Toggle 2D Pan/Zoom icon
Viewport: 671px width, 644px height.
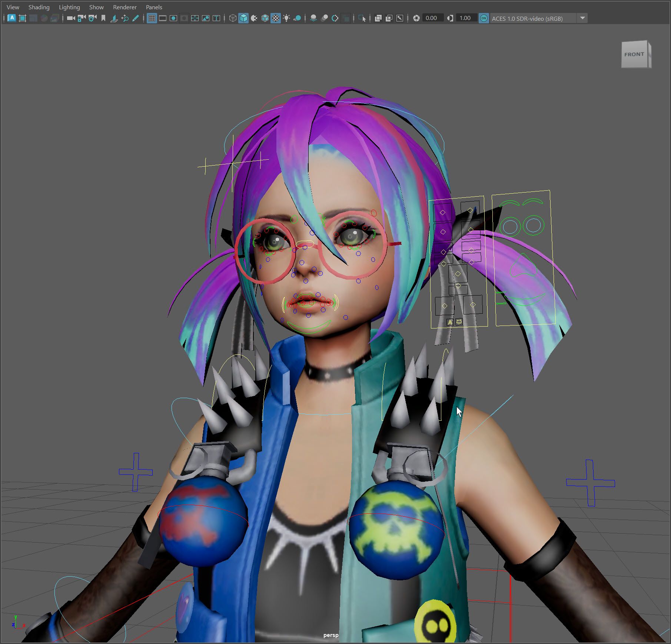point(125,18)
